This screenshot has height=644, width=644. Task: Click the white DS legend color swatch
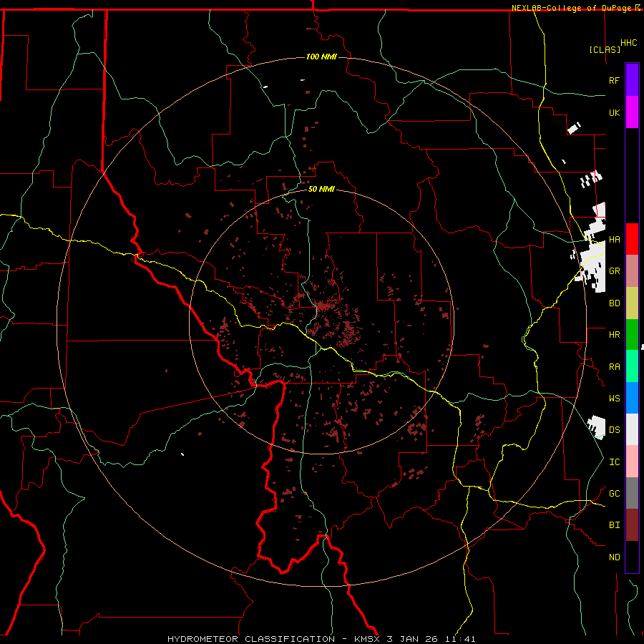[632, 429]
